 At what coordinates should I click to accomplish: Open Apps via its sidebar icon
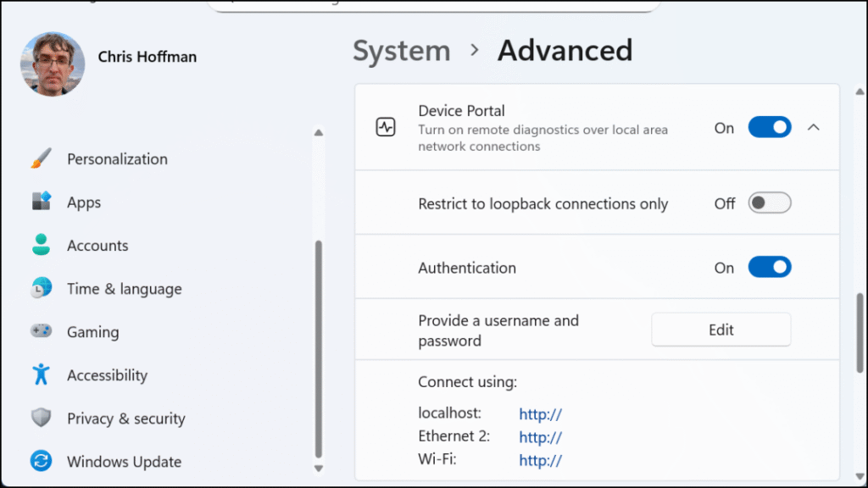click(x=41, y=202)
